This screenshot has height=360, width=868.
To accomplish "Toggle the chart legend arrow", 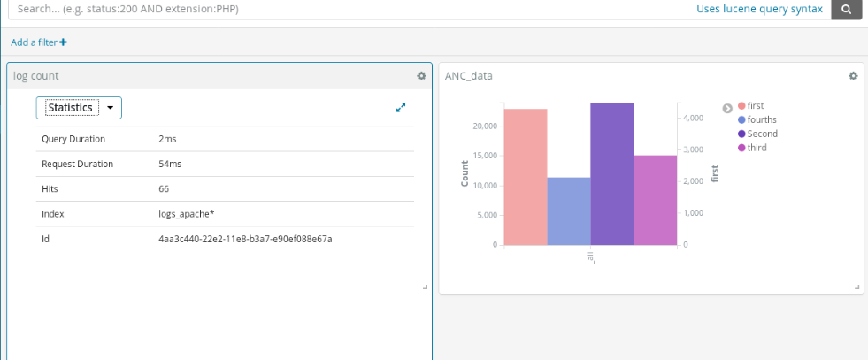I will [727, 108].
